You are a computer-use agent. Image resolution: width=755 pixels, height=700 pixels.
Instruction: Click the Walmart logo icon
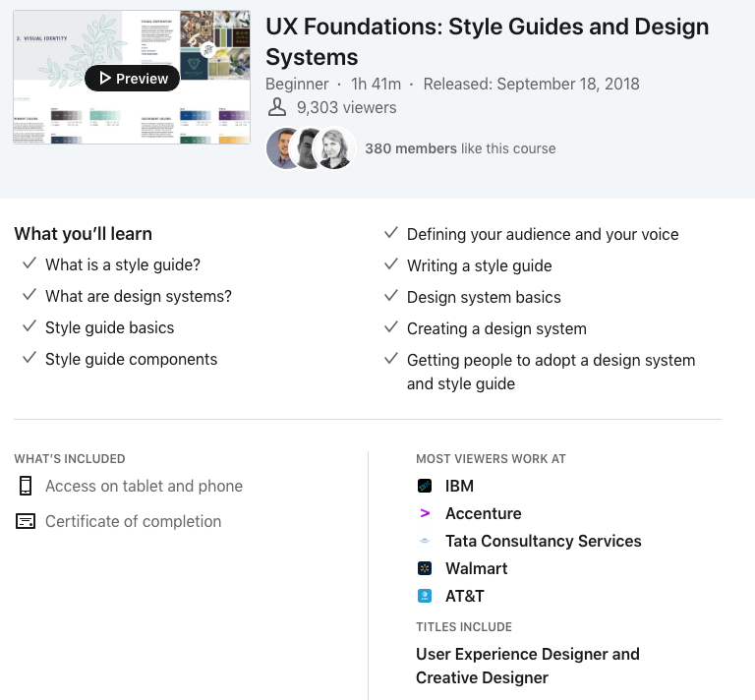[425, 568]
